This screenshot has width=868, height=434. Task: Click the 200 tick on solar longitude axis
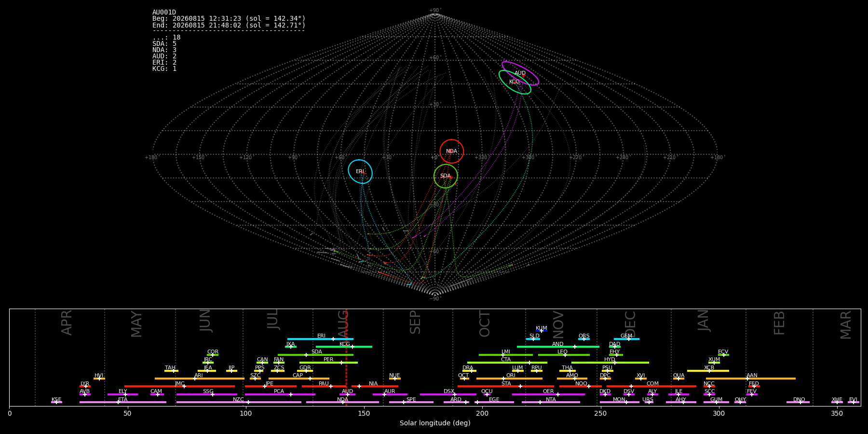pyautogui.click(x=482, y=413)
